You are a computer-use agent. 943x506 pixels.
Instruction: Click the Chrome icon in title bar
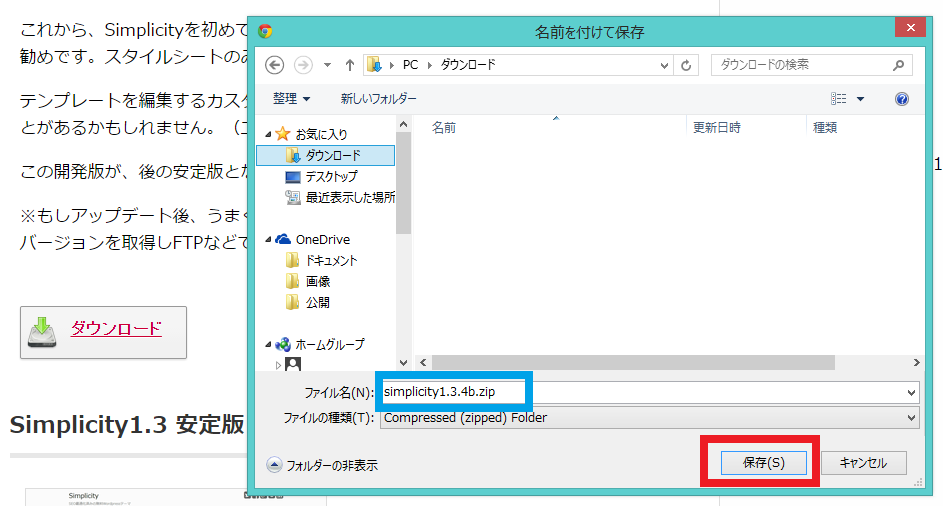265,31
